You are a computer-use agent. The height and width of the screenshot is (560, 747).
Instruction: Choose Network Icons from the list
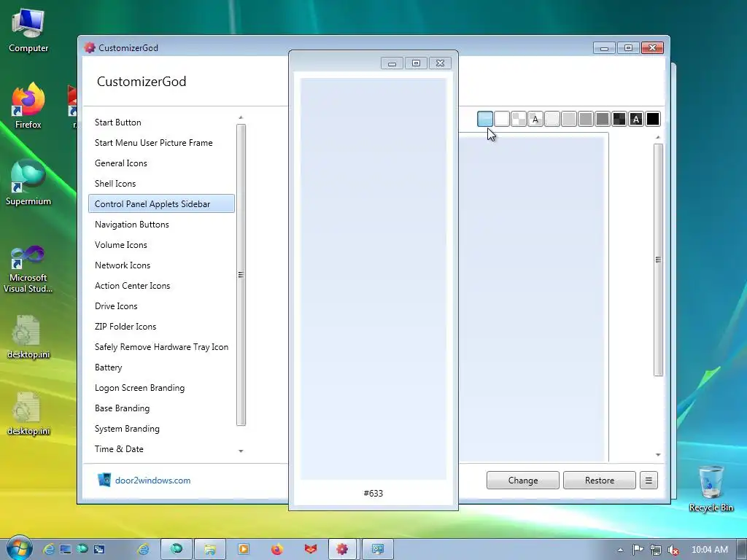click(161, 265)
